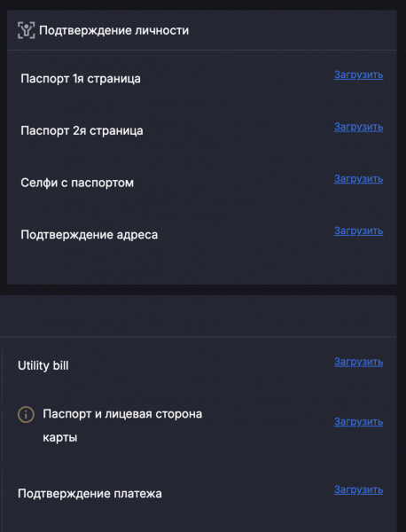Upload the address confirmation document

(x=358, y=231)
